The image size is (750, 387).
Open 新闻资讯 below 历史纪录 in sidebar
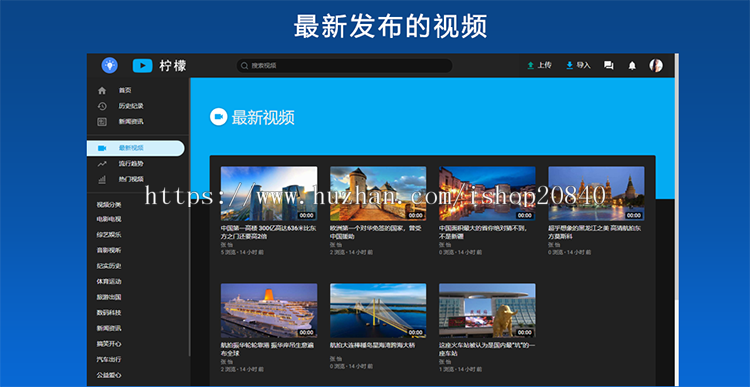click(131, 122)
